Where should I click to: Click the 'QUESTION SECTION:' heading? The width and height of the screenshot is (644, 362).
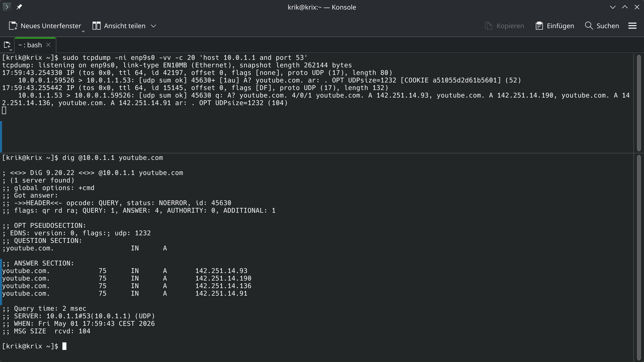(42, 241)
